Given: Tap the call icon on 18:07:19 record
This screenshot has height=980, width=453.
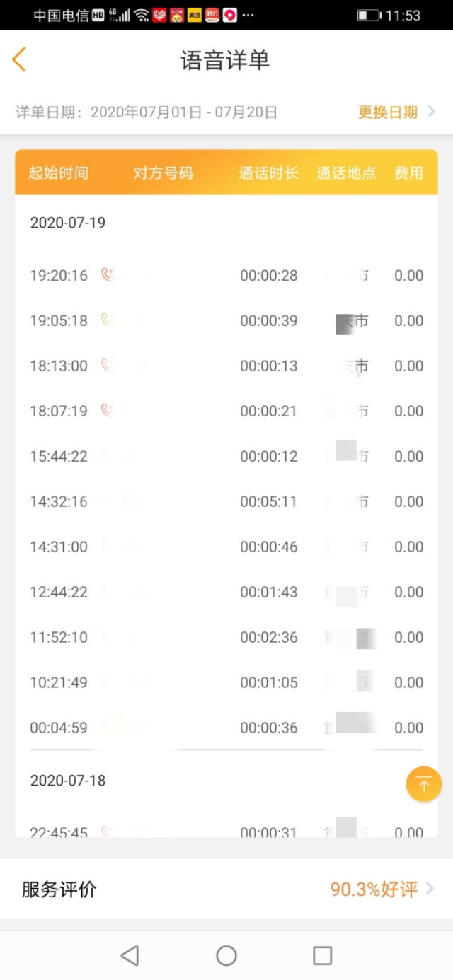Looking at the screenshot, I should point(108,411).
